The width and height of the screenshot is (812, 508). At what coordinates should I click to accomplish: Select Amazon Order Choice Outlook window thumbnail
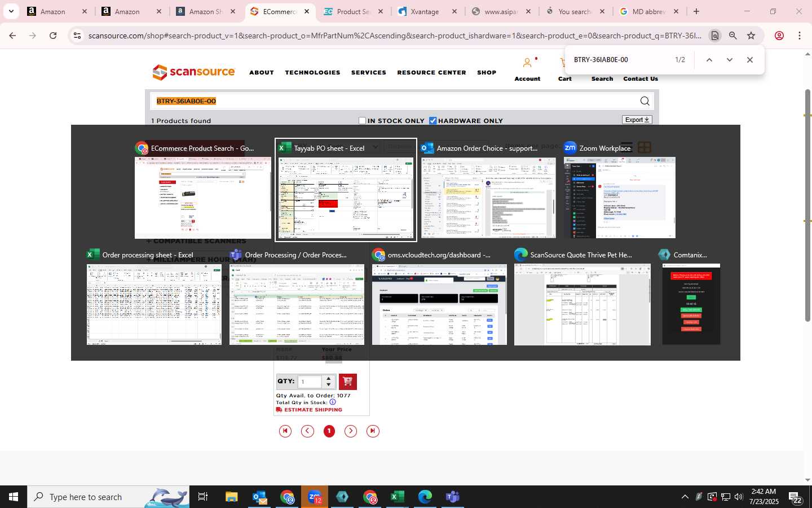pos(488,190)
